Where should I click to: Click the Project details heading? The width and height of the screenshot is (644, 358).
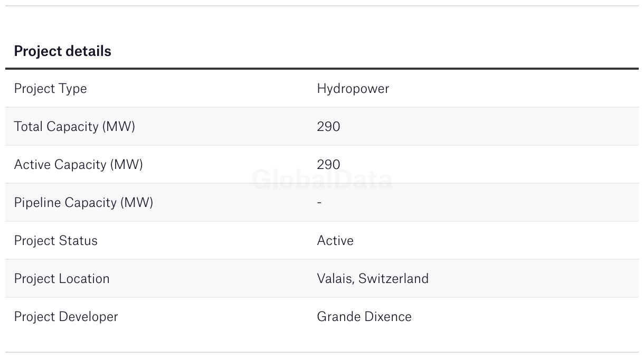[x=62, y=51]
